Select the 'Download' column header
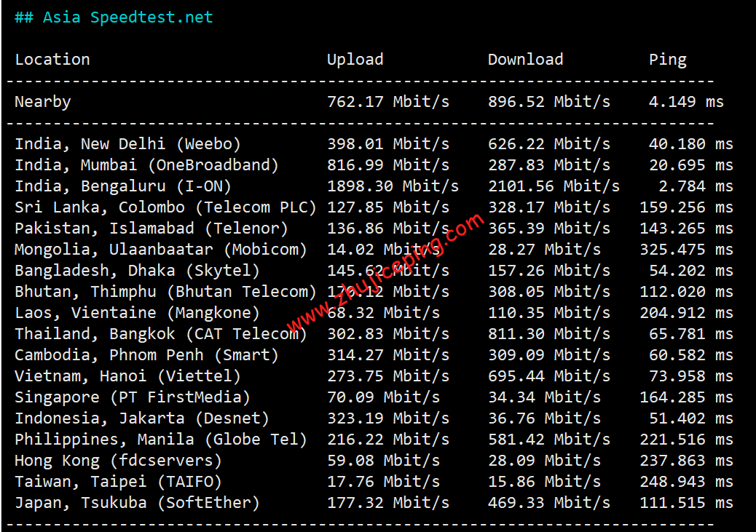 pos(526,59)
